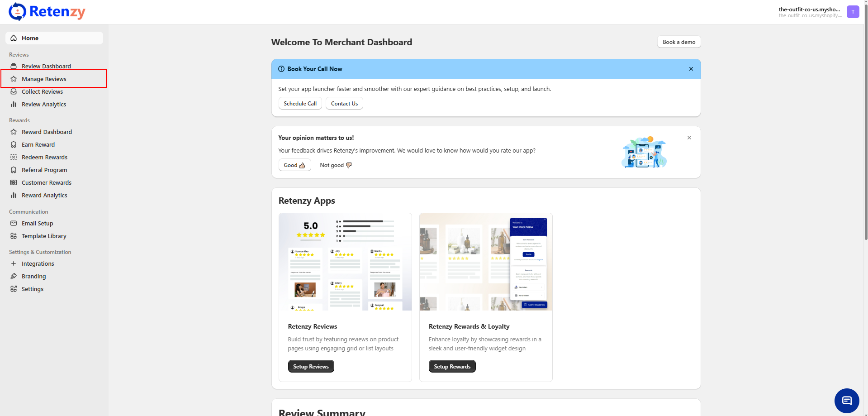Open Manage Reviews page
Image resolution: width=868 pixels, height=416 pixels.
(x=54, y=79)
